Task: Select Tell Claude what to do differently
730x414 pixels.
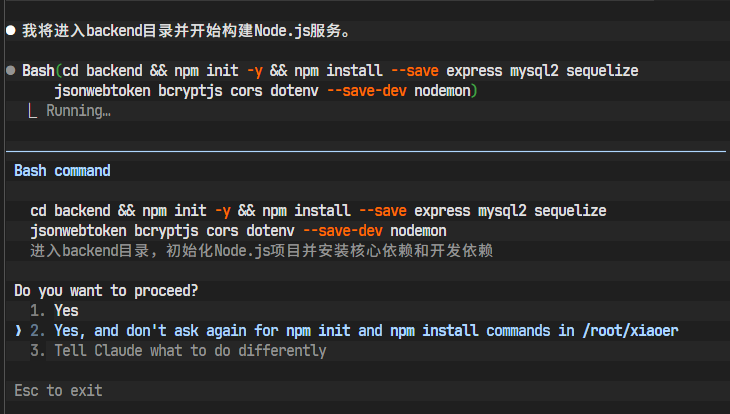Action: pyautogui.click(x=178, y=351)
